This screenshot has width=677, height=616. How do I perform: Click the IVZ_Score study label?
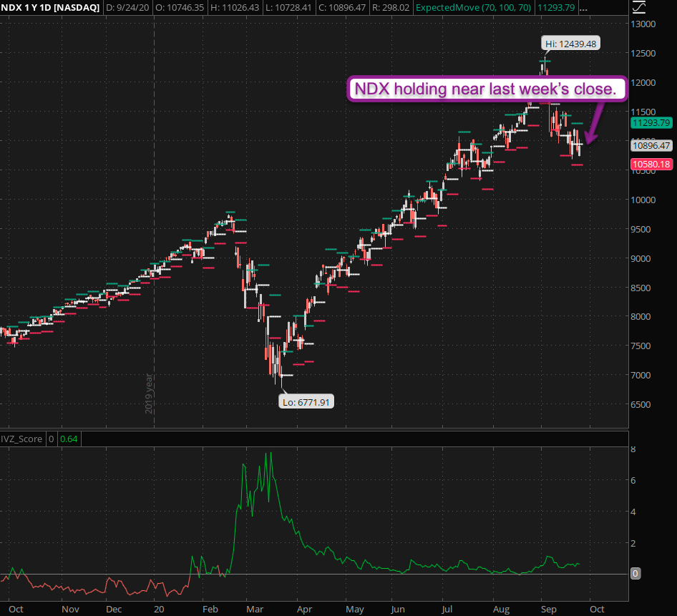pyautogui.click(x=21, y=439)
